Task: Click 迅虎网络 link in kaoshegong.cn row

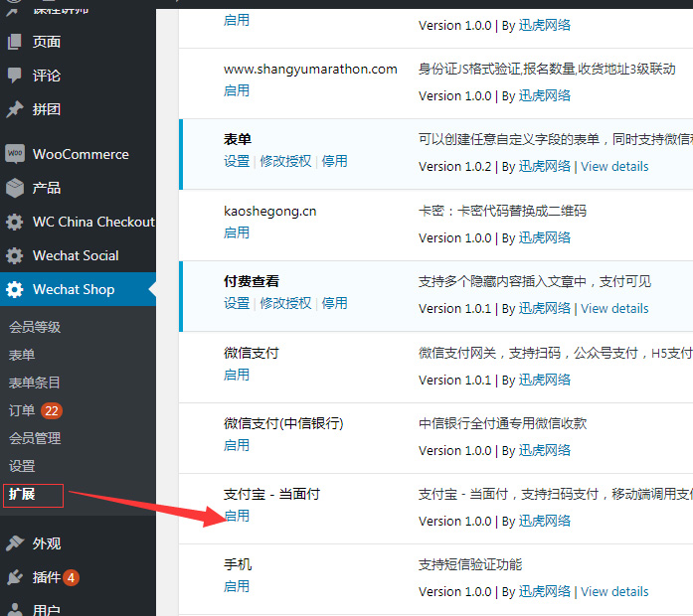Action: 545,238
